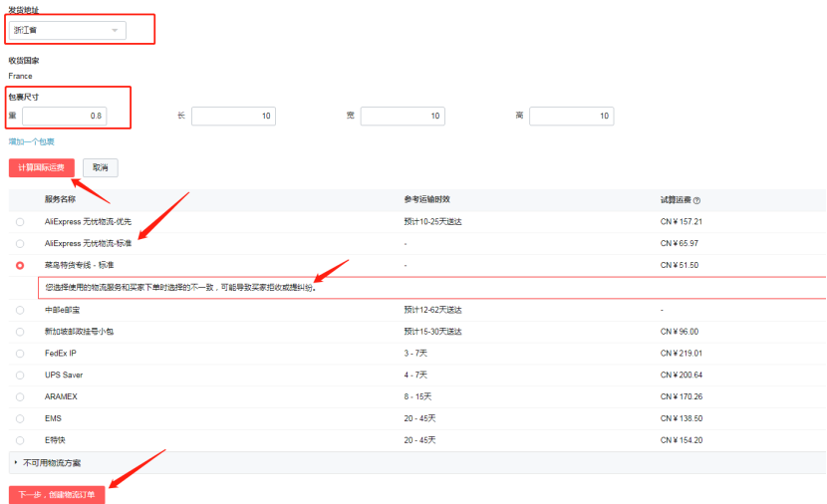Screen dimensions: 827x504
Task: Click the CN¥219.01 shipping fee
Action: (682, 354)
